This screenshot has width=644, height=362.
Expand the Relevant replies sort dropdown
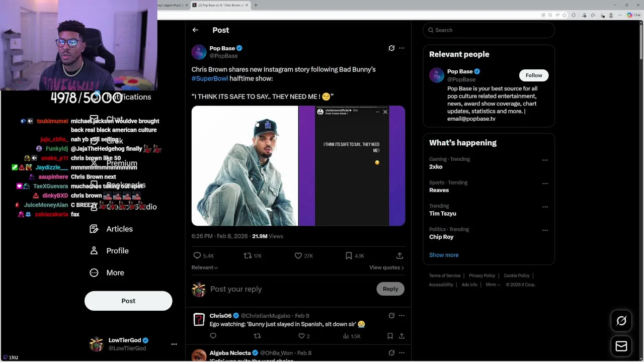pos(205,267)
